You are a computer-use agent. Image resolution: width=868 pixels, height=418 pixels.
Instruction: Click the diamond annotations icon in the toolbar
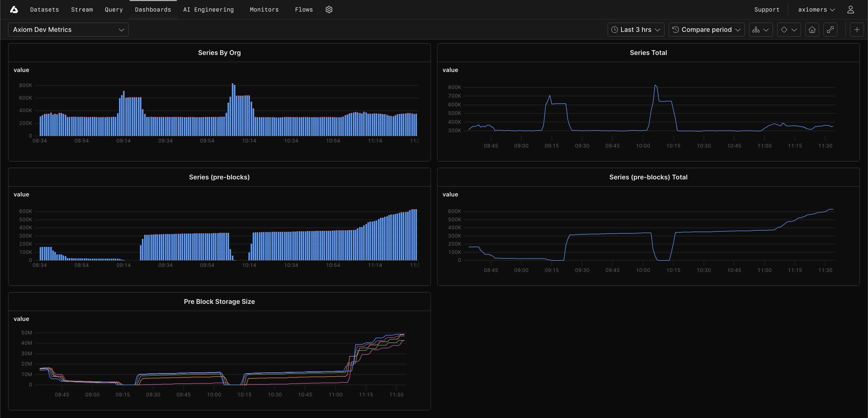coord(789,30)
